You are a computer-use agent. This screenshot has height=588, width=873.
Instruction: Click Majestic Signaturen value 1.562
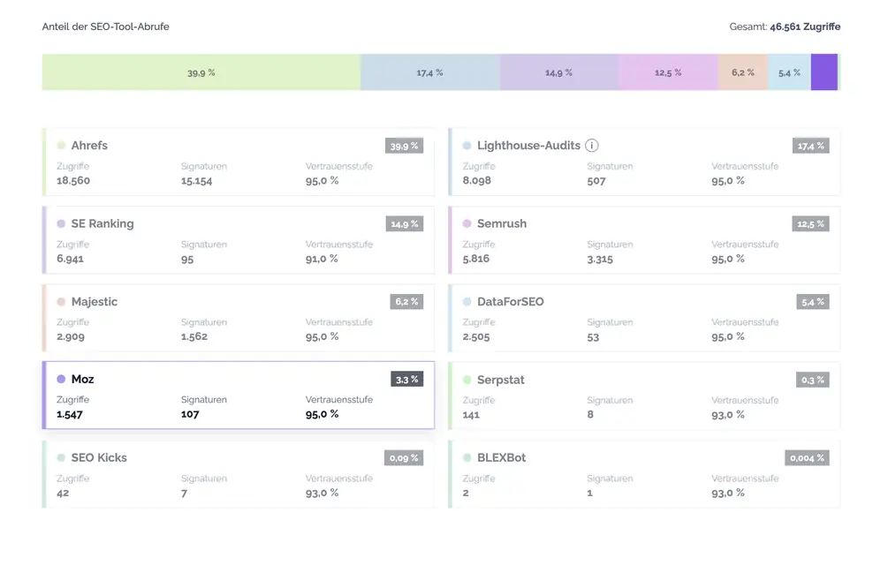click(x=194, y=336)
